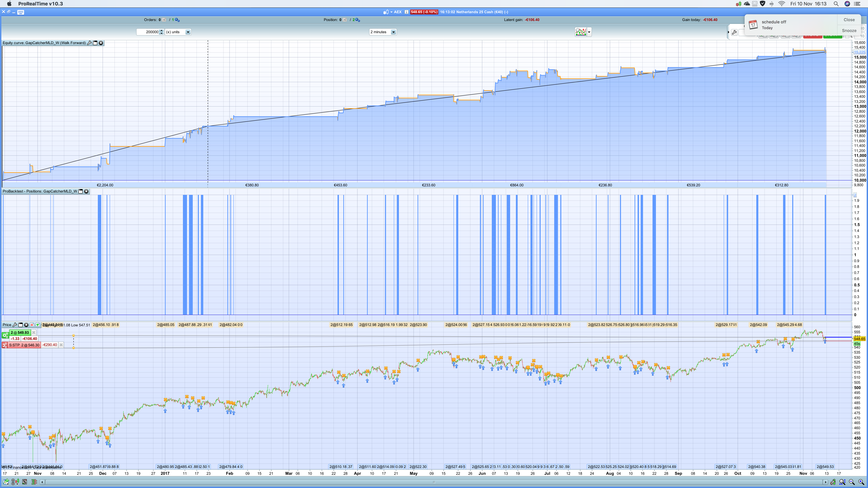The height and width of the screenshot is (488, 868).
Task: Click red down-arrow icon in Price header
Action: pos(32,325)
